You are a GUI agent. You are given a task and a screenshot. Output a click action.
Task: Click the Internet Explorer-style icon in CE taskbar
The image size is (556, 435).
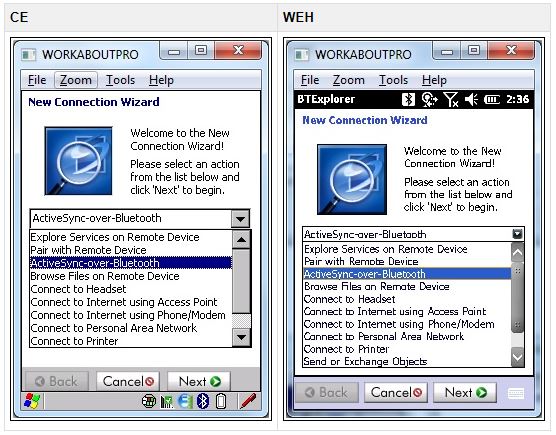coord(185,401)
